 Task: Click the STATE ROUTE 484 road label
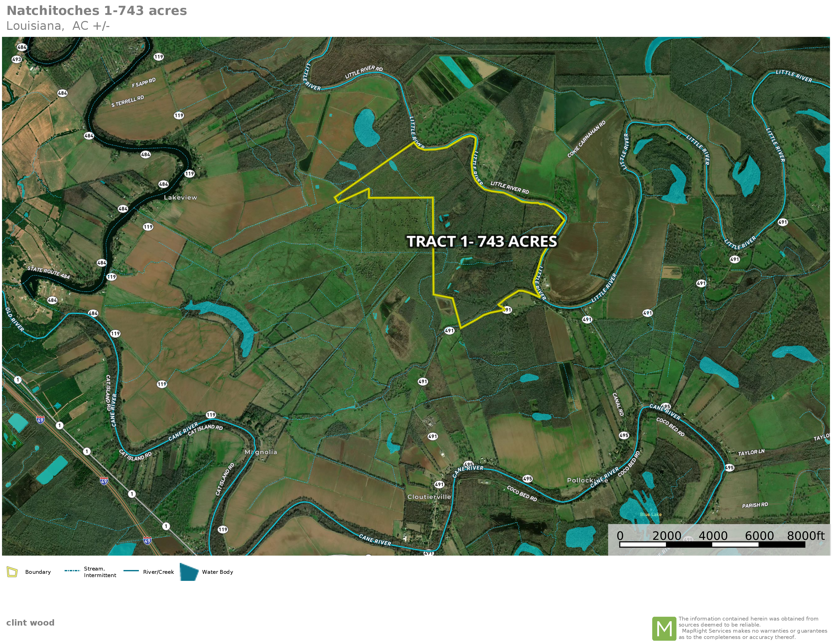[x=48, y=273]
